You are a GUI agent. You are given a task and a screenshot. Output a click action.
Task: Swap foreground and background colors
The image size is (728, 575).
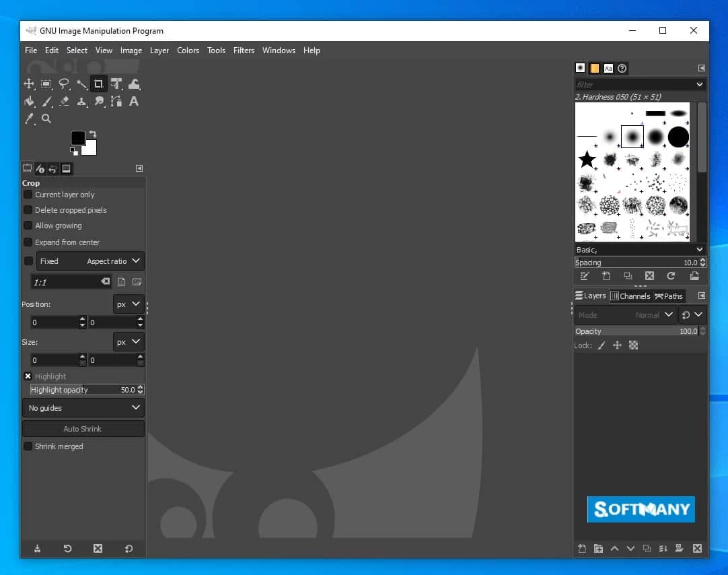click(x=93, y=134)
